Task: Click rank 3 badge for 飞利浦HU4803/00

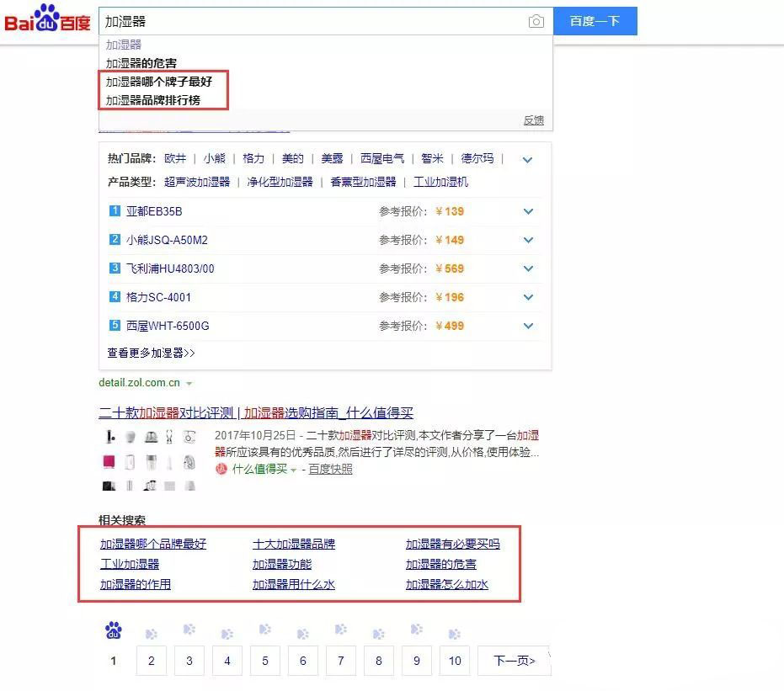Action: point(115,268)
